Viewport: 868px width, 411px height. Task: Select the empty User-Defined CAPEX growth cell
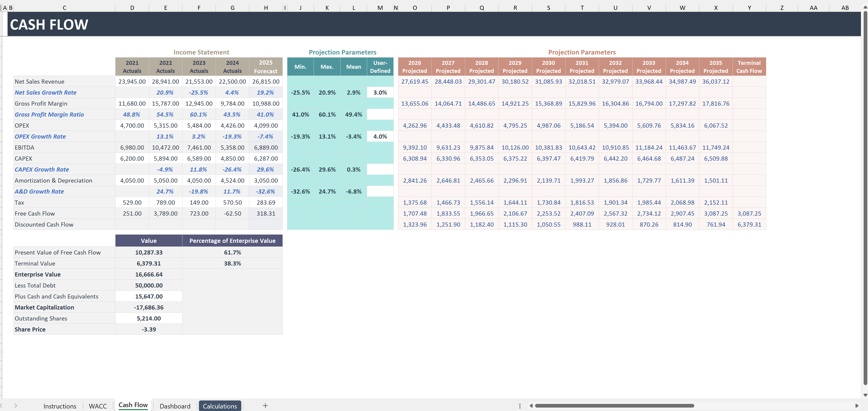click(380, 170)
